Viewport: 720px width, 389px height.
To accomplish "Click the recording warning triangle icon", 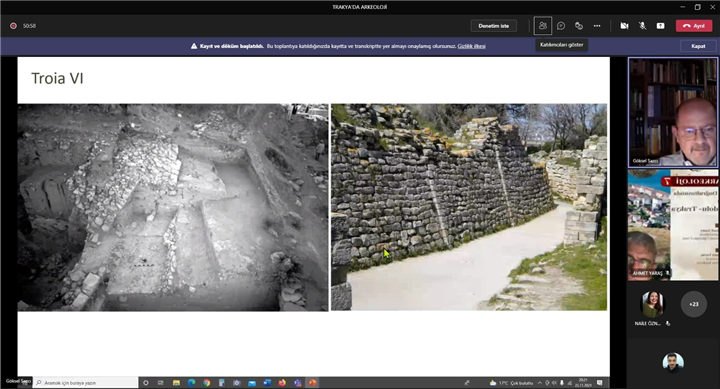I will [194, 46].
